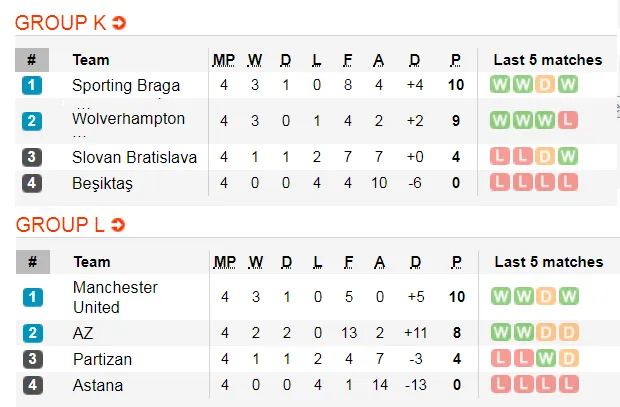The height and width of the screenshot is (407, 620).
Task: Click the arrow icon beside GROUP L
Action: (118, 225)
